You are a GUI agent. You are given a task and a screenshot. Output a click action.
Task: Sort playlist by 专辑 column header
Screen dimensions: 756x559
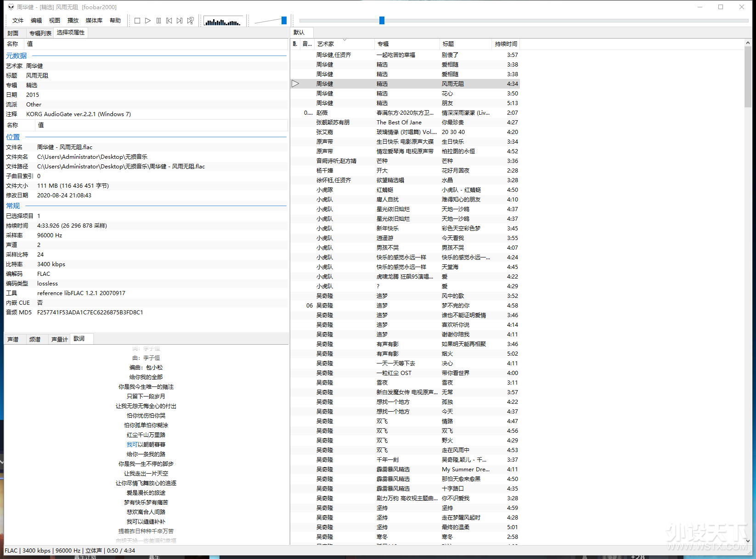coord(407,44)
